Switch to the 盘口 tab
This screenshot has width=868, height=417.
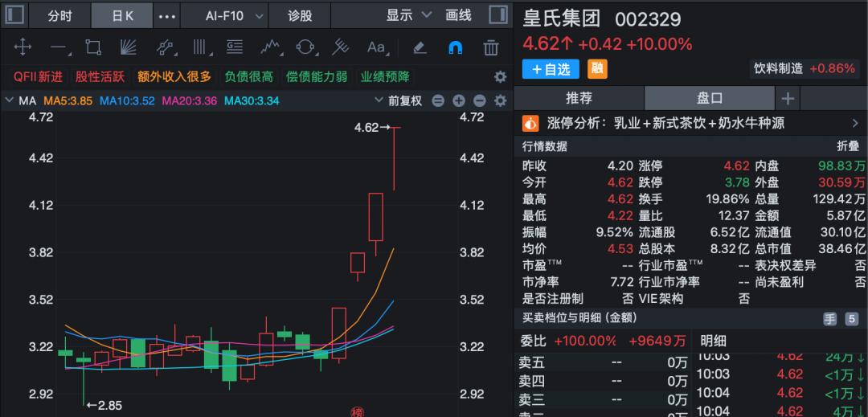click(x=710, y=99)
